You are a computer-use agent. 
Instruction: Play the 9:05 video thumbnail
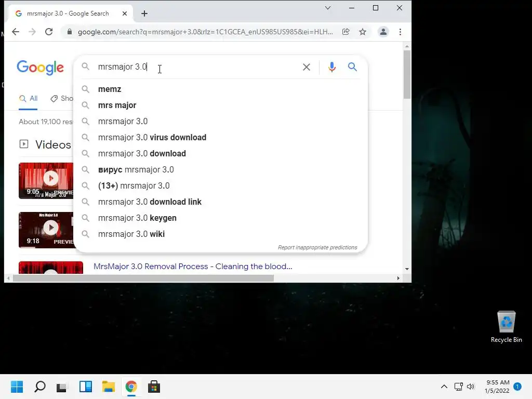(46, 181)
